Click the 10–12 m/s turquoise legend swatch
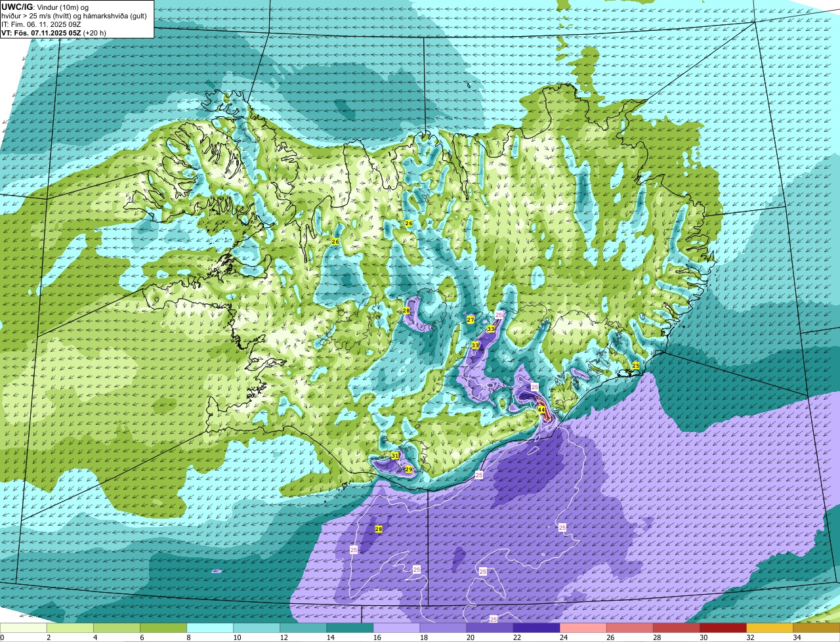The image size is (840, 642). click(257, 628)
